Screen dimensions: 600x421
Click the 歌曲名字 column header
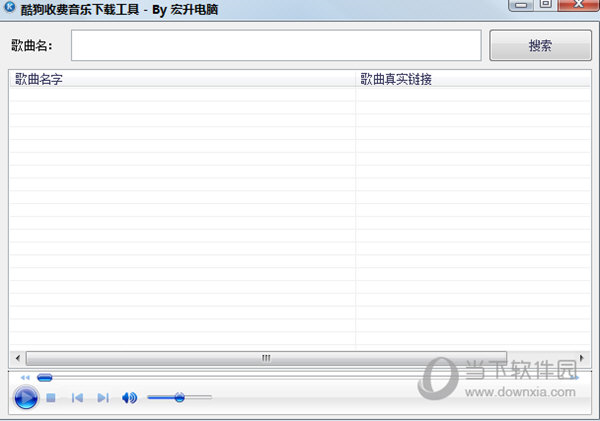tap(183, 79)
